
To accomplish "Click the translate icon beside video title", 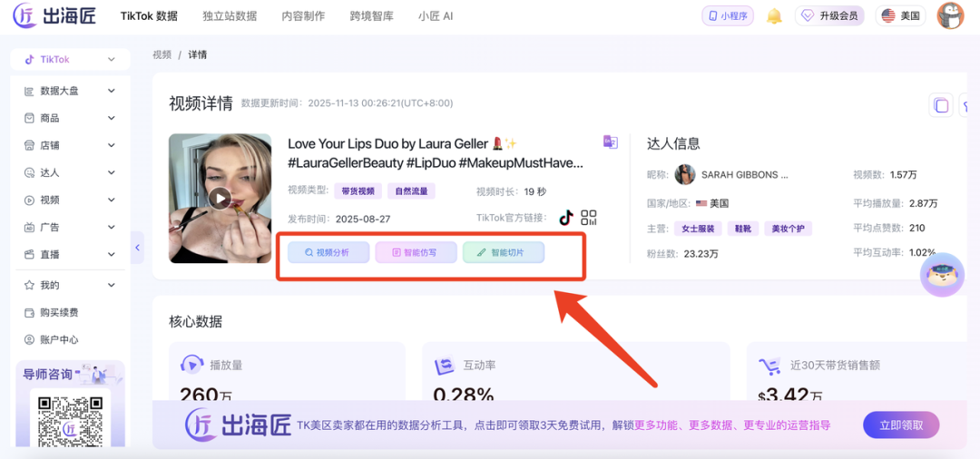I will [x=610, y=142].
